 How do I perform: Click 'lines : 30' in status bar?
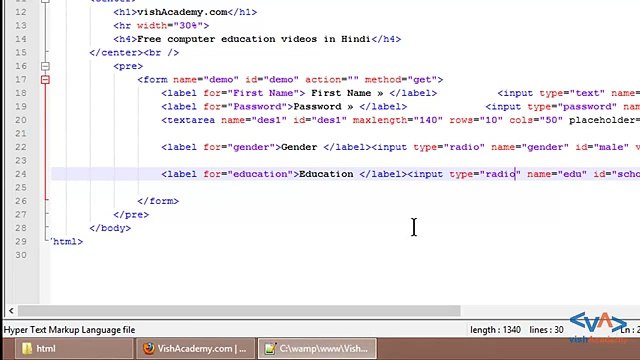coord(546,330)
